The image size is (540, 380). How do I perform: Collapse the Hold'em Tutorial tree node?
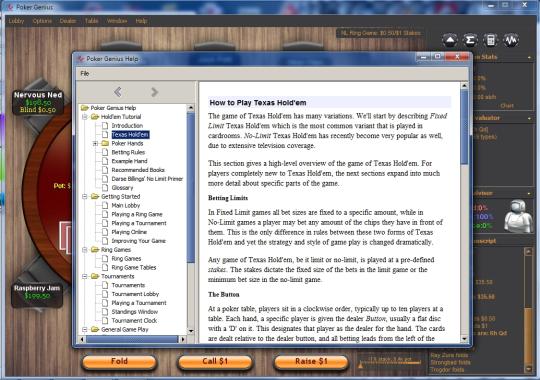click(85, 117)
